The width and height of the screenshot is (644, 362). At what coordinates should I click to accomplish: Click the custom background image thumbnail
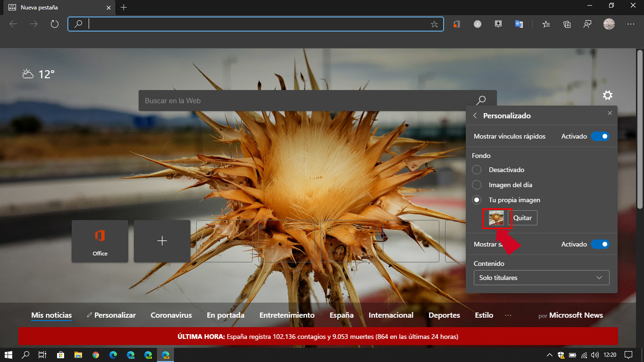pos(497,218)
